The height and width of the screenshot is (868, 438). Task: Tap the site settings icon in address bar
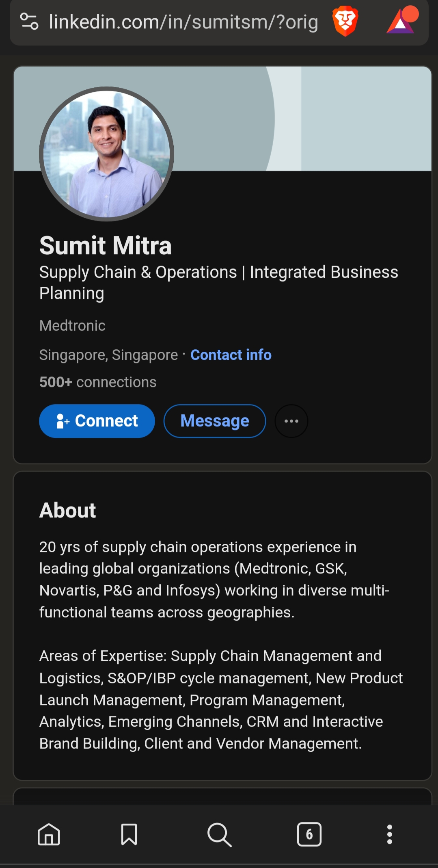pos(29,22)
